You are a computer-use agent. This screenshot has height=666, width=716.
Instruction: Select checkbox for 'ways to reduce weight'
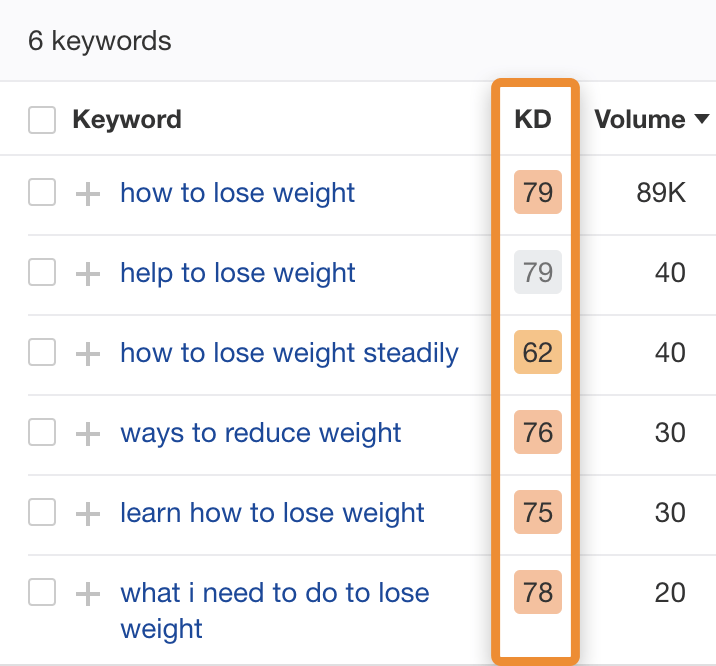[x=42, y=433]
